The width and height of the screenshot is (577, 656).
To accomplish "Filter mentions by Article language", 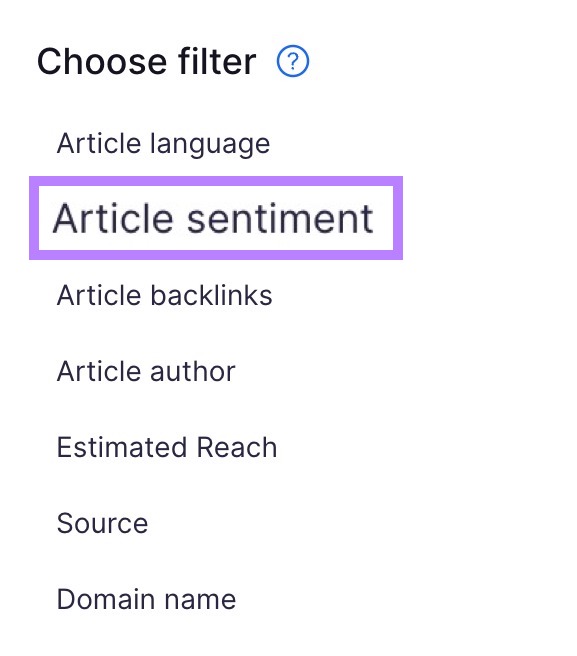I will [x=163, y=144].
